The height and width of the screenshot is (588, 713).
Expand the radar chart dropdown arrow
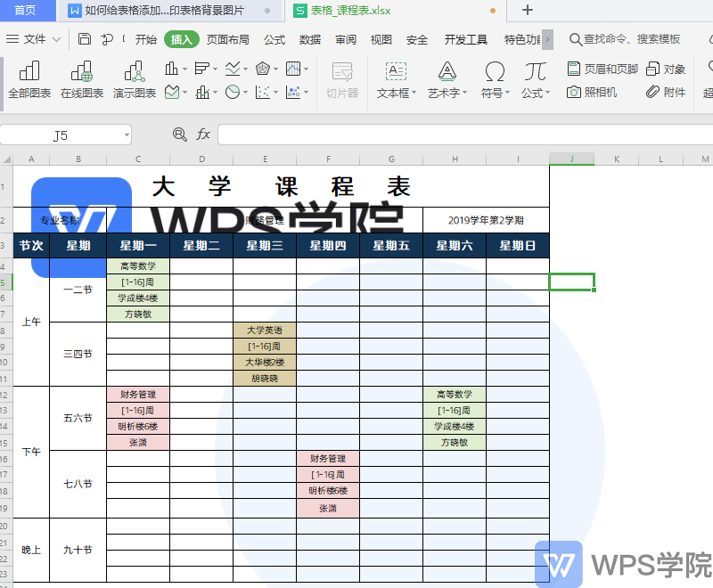(x=276, y=69)
